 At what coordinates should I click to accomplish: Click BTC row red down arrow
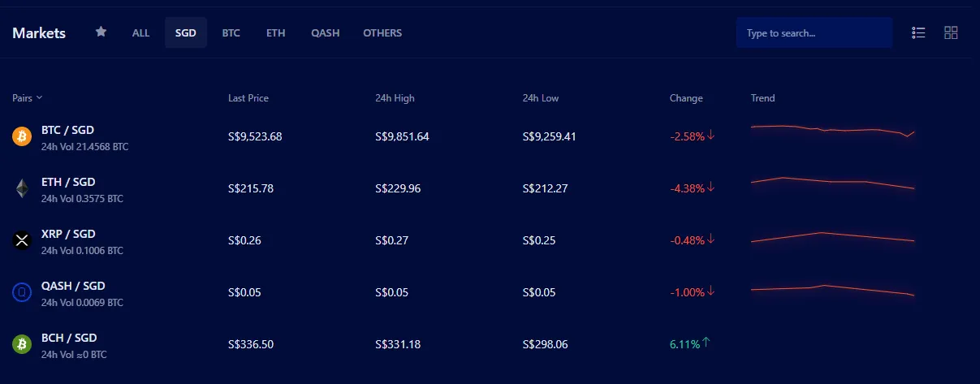point(711,136)
